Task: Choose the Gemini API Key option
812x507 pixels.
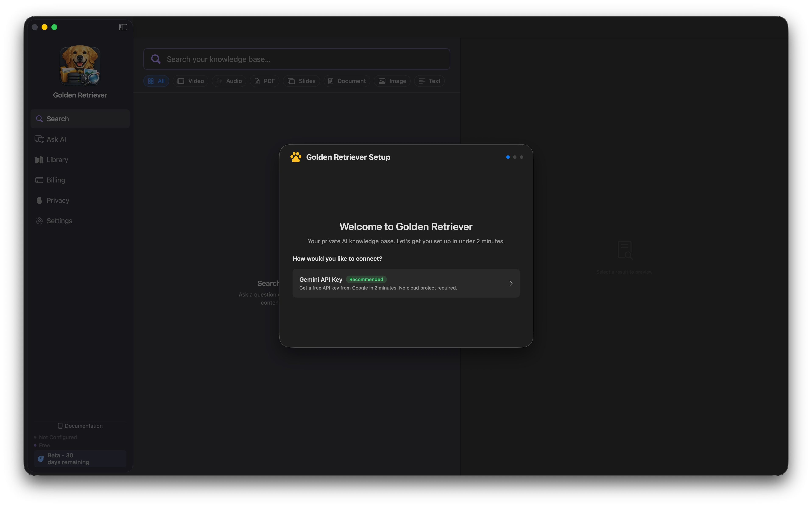Action: point(406,283)
